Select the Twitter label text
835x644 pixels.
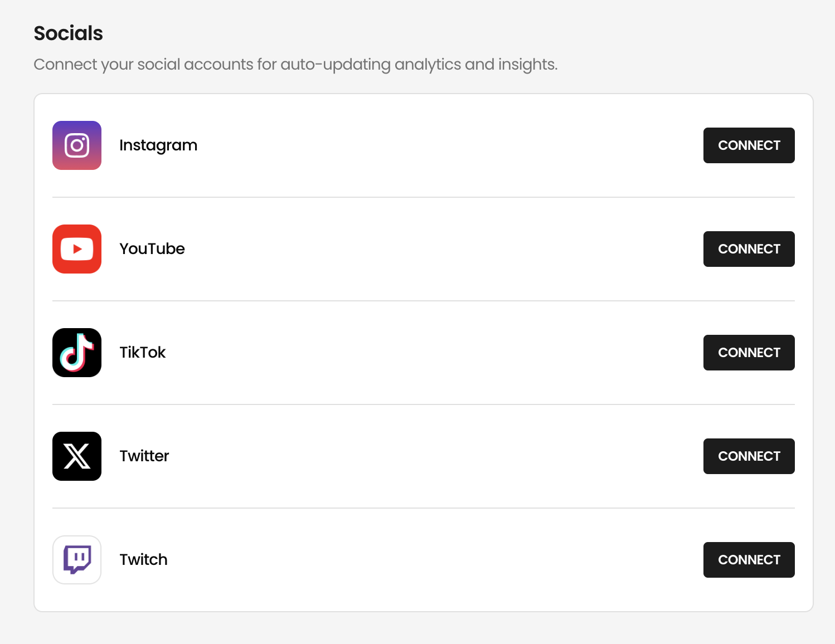[x=144, y=456]
